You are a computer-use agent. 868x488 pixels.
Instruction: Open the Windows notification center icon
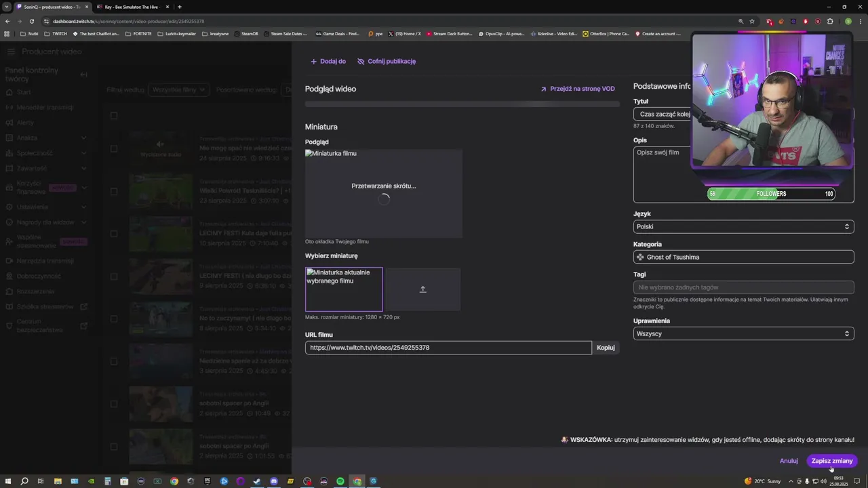pyautogui.click(x=857, y=481)
